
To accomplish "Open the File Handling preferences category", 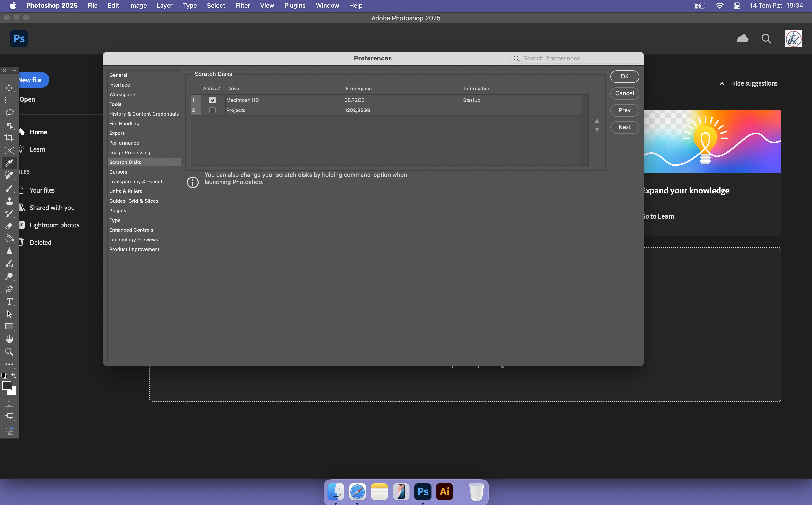I will click(x=144, y=124).
